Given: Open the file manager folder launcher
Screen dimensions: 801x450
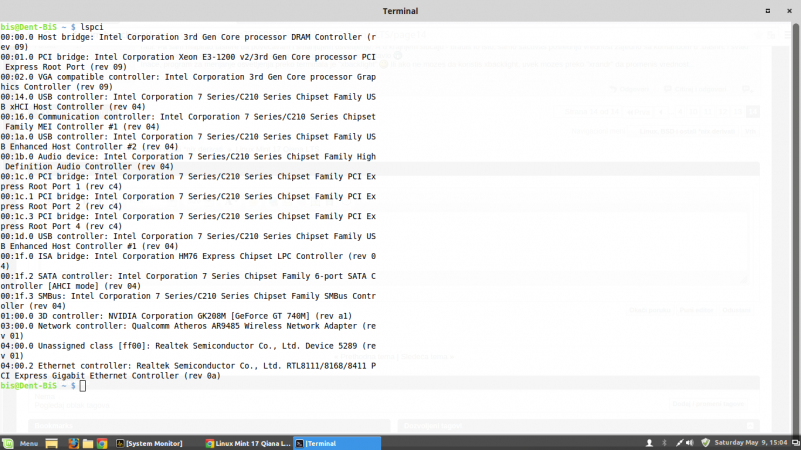Looking at the screenshot, I should (88, 443).
